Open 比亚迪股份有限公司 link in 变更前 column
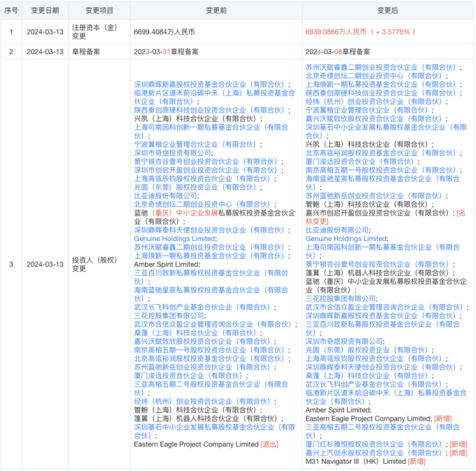The height and width of the screenshot is (471, 476). pyautogui.click(x=165, y=196)
